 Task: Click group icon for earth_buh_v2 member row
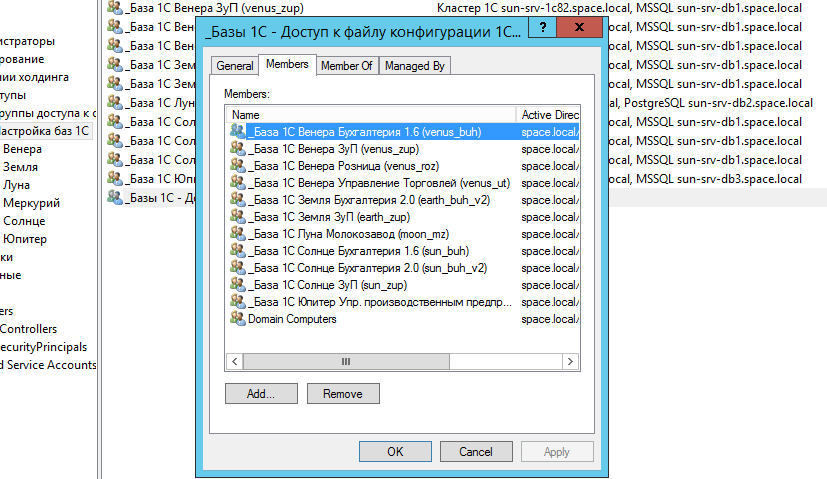click(x=237, y=199)
